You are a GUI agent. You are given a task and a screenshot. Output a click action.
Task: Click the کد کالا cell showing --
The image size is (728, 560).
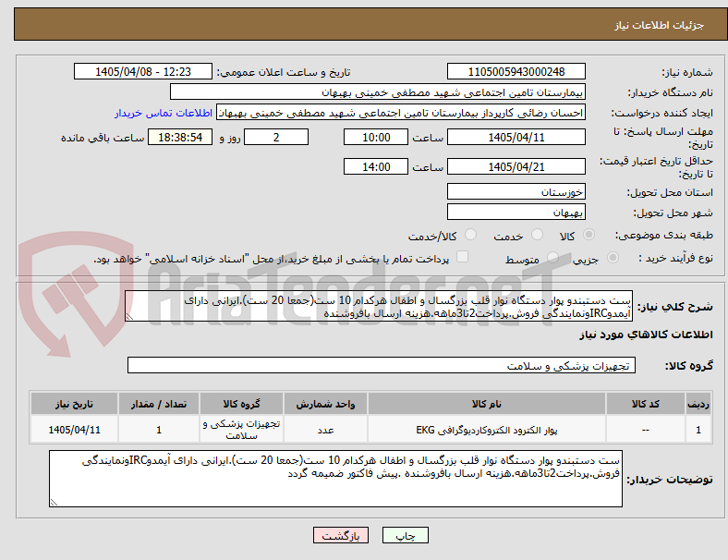pyautogui.click(x=646, y=430)
